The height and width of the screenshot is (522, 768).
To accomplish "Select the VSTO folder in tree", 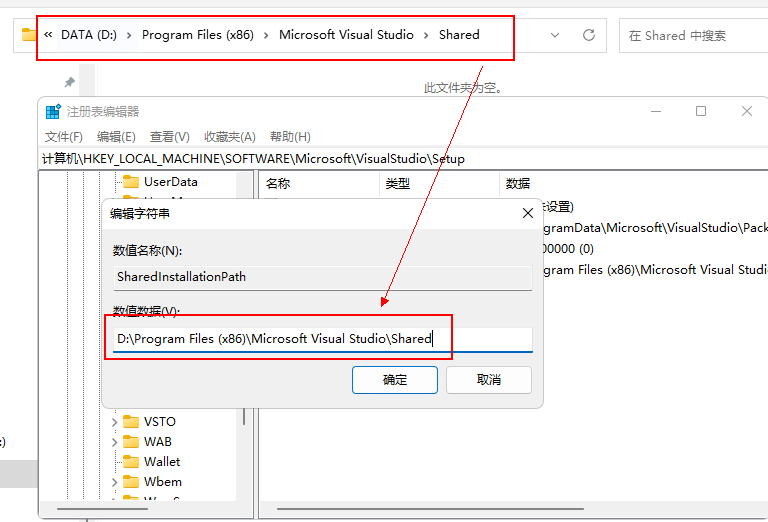I will (159, 422).
